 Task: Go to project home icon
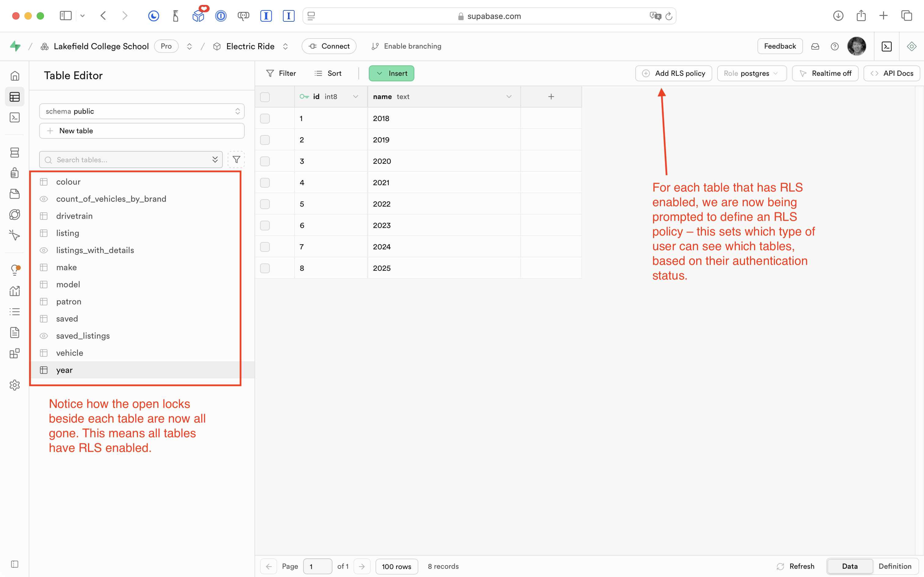coord(14,76)
